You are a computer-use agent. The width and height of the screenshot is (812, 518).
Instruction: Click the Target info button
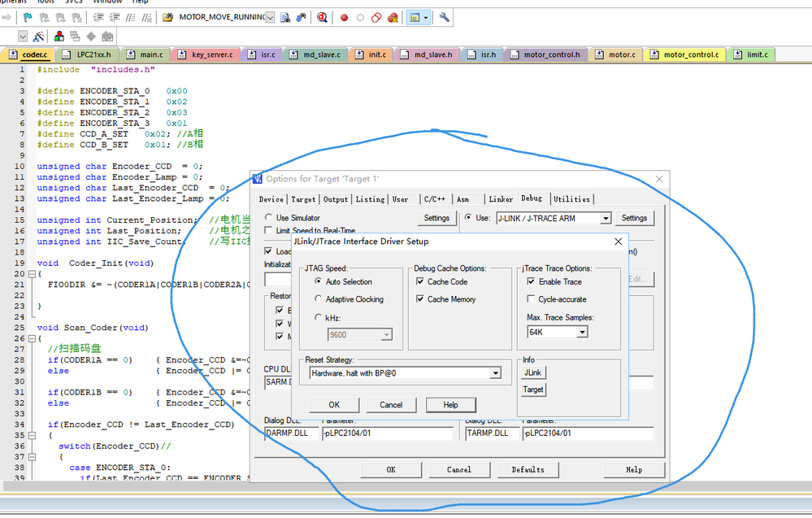coord(533,389)
